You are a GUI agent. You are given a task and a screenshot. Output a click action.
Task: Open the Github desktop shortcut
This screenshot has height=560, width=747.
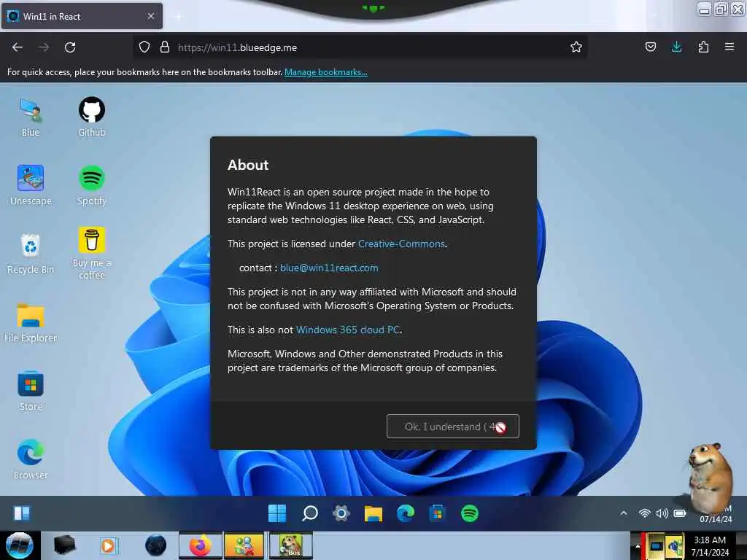coord(91,117)
